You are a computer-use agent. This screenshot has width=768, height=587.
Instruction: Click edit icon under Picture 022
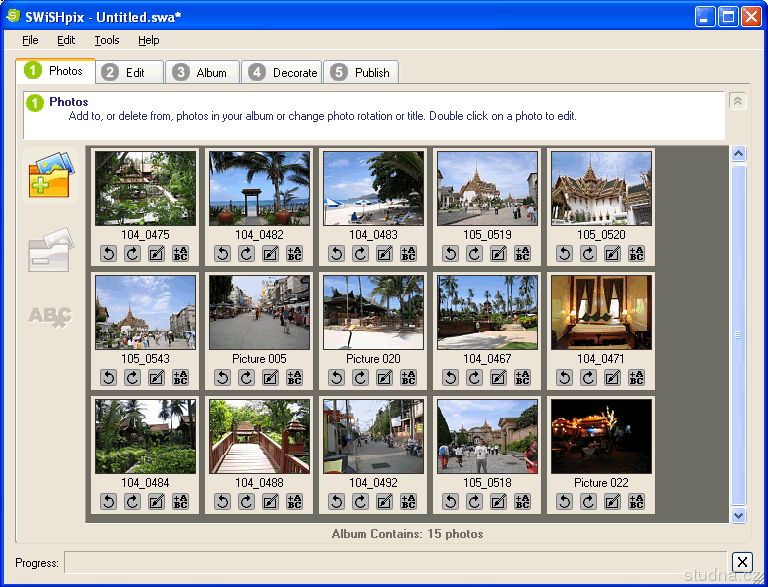tap(612, 501)
